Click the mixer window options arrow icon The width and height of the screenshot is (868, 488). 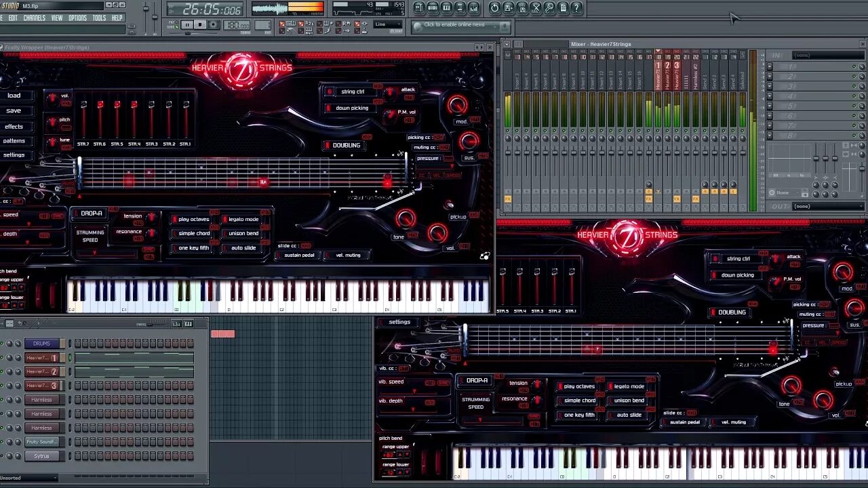pos(507,44)
